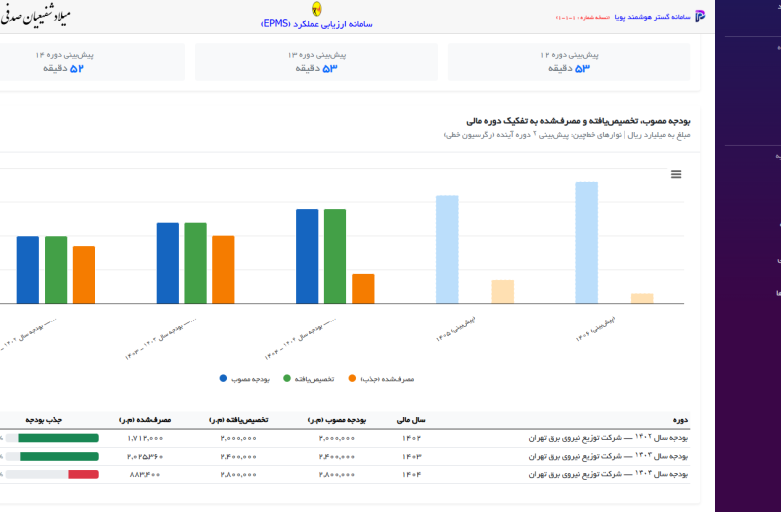This screenshot has height=512, width=781.
Task: Click the میلاد شفیعیان صدفی user name
Action: pyautogui.click(x=35, y=16)
